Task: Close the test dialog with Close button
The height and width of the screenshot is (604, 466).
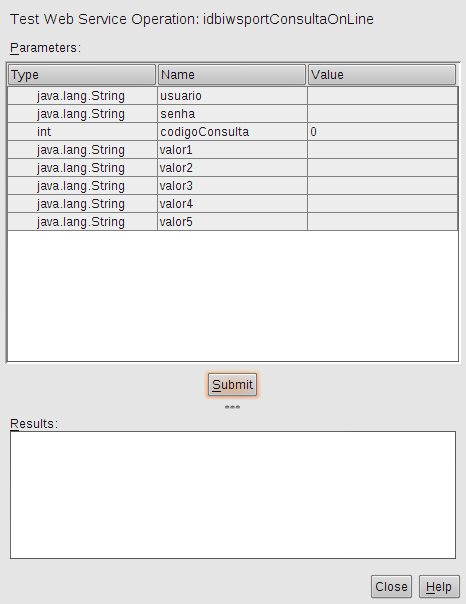Action: [391, 587]
